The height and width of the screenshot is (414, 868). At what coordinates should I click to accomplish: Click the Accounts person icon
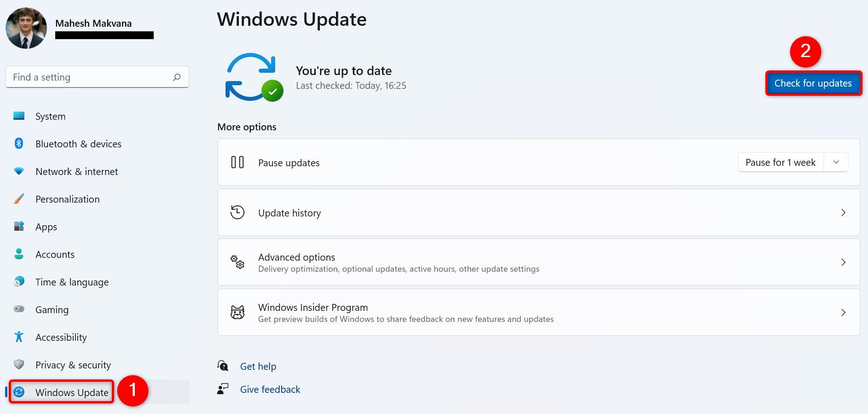click(x=19, y=254)
